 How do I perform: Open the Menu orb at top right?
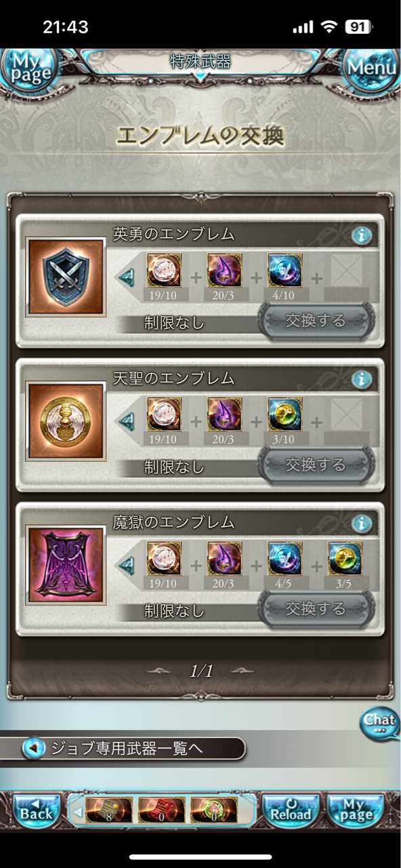[373, 69]
